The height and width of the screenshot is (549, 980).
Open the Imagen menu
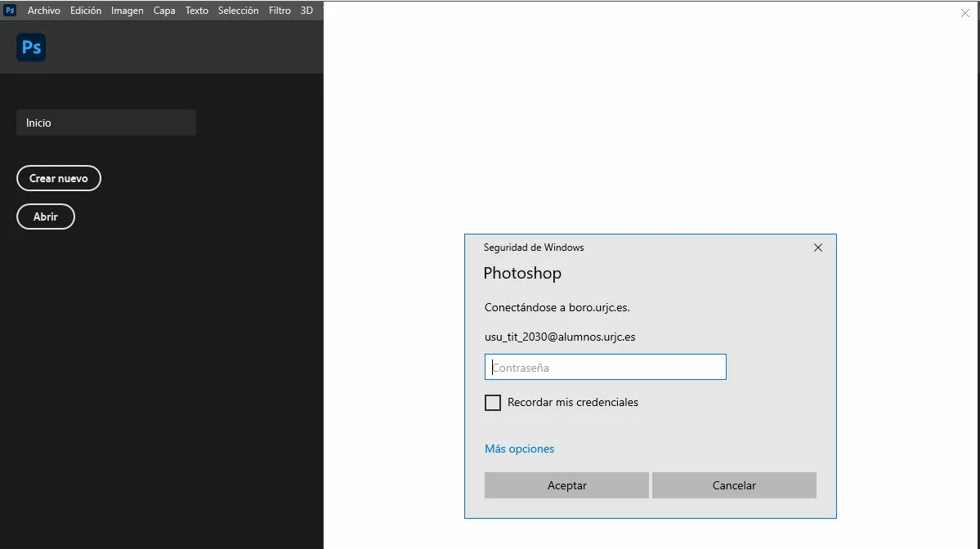(x=127, y=11)
